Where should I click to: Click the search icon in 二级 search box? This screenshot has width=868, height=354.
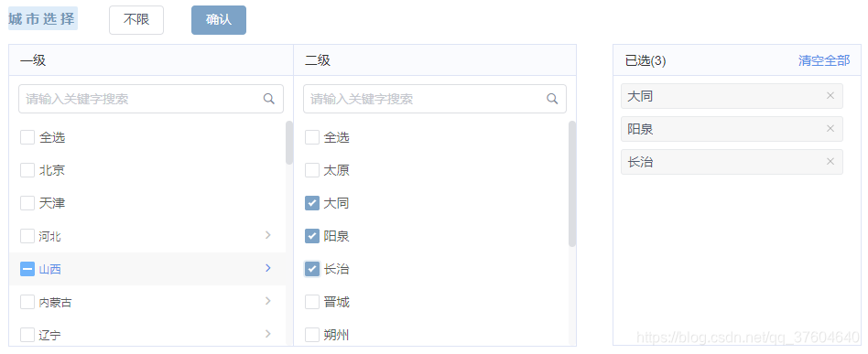coord(552,99)
